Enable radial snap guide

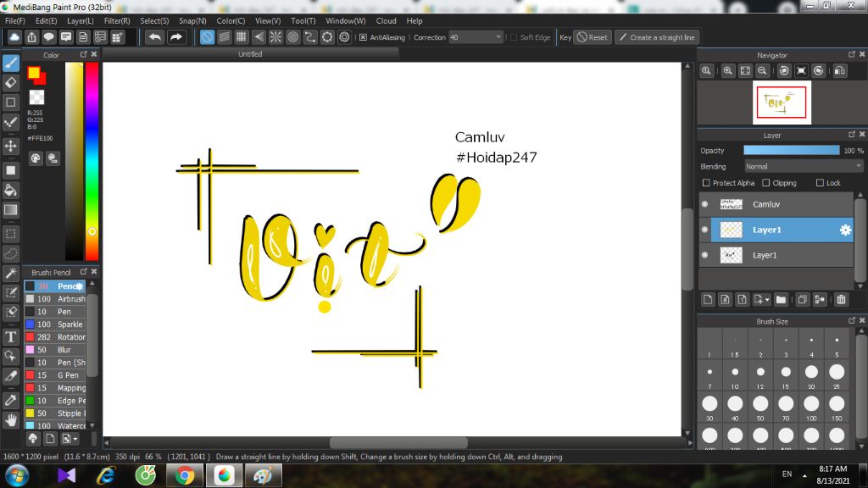click(x=275, y=37)
